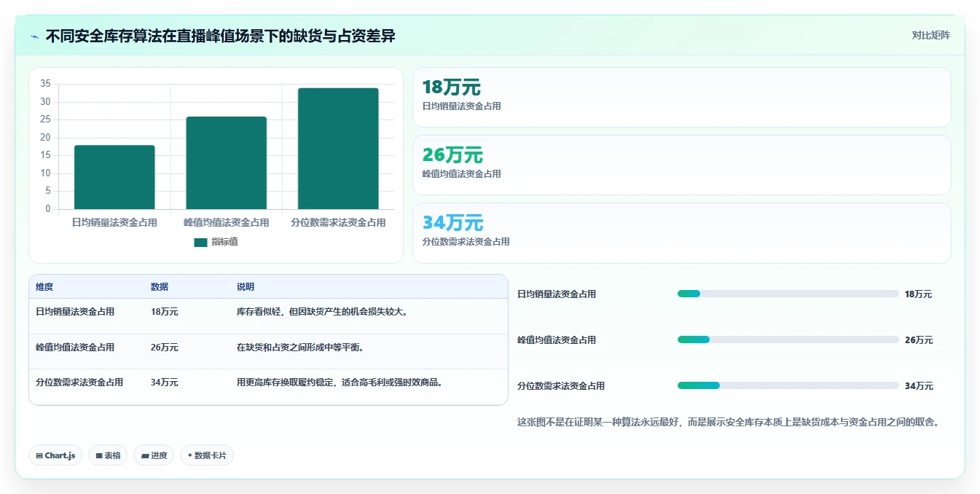Click the 对比矩阵 label in the header

pos(930,35)
